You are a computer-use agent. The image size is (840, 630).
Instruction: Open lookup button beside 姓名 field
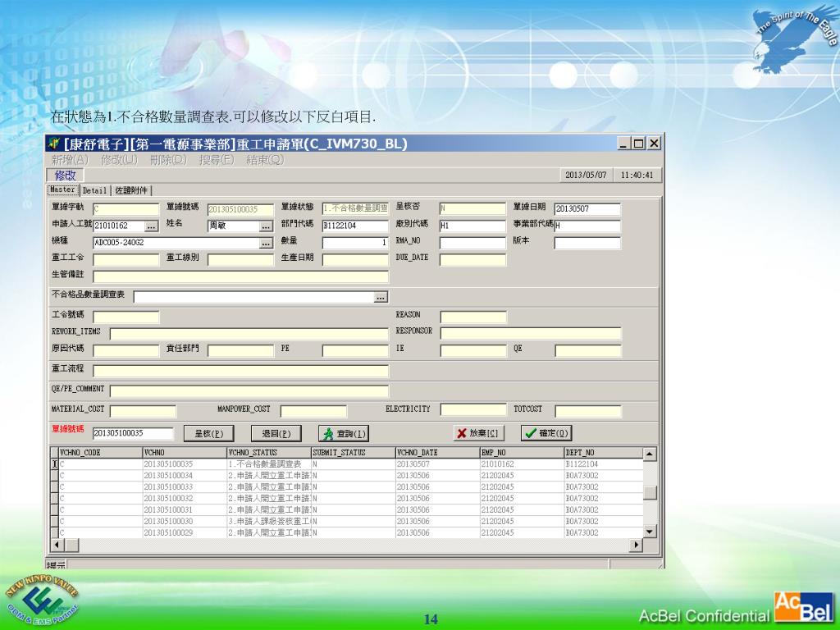[267, 226]
